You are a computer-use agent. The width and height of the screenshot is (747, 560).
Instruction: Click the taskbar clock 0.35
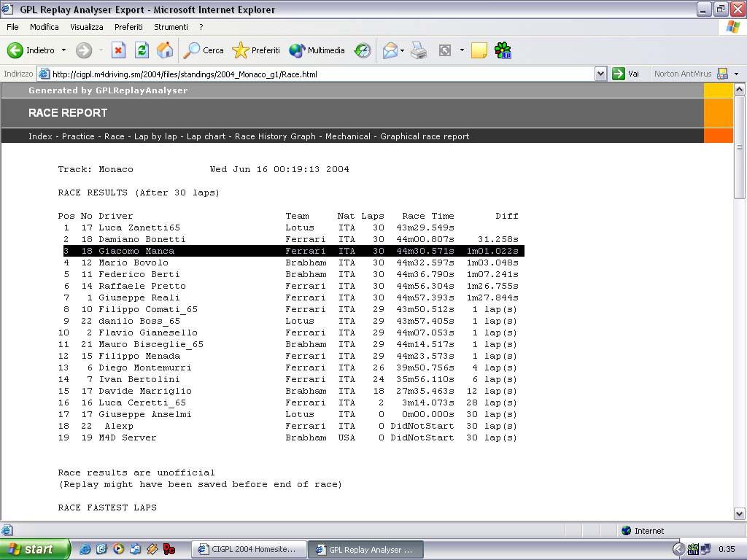[727, 550]
